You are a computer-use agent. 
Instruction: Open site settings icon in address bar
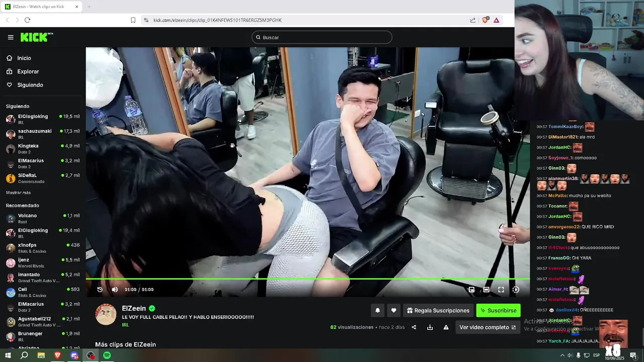pos(146,20)
